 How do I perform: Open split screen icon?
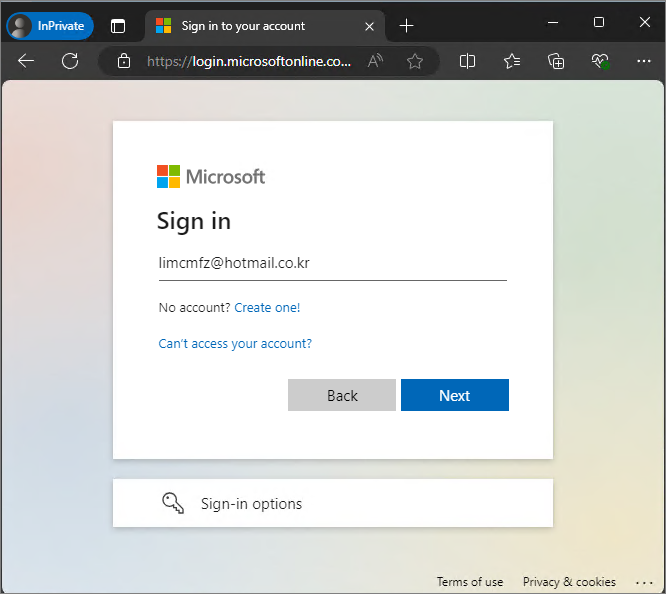click(467, 61)
